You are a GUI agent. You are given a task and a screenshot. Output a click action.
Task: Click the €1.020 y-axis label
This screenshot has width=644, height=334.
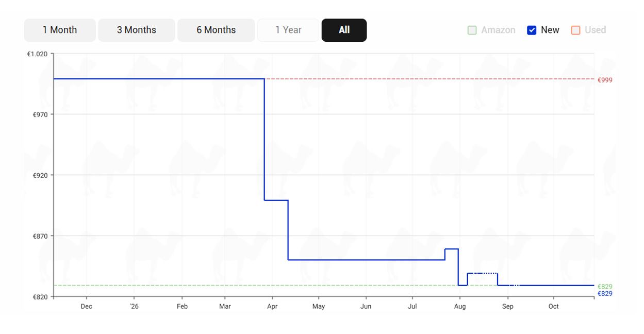[x=37, y=54]
